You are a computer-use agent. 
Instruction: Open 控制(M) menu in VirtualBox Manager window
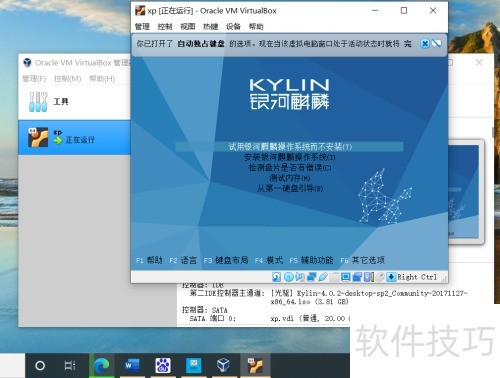point(68,79)
